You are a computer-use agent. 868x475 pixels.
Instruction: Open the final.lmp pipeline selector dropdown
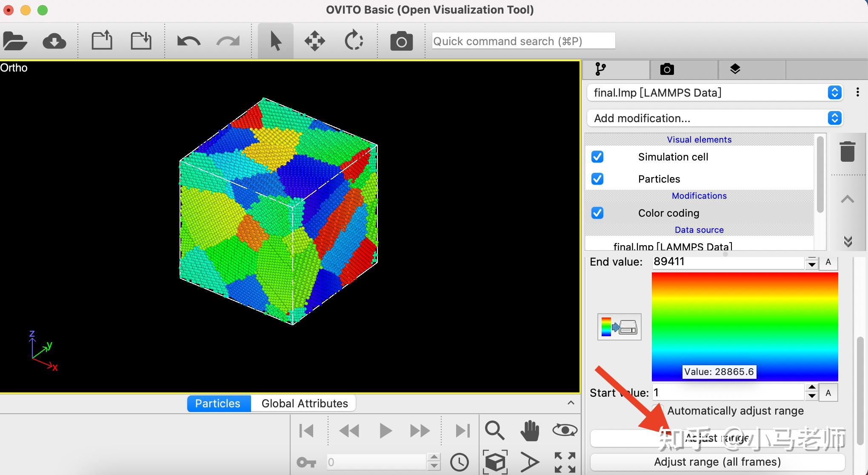coord(715,92)
